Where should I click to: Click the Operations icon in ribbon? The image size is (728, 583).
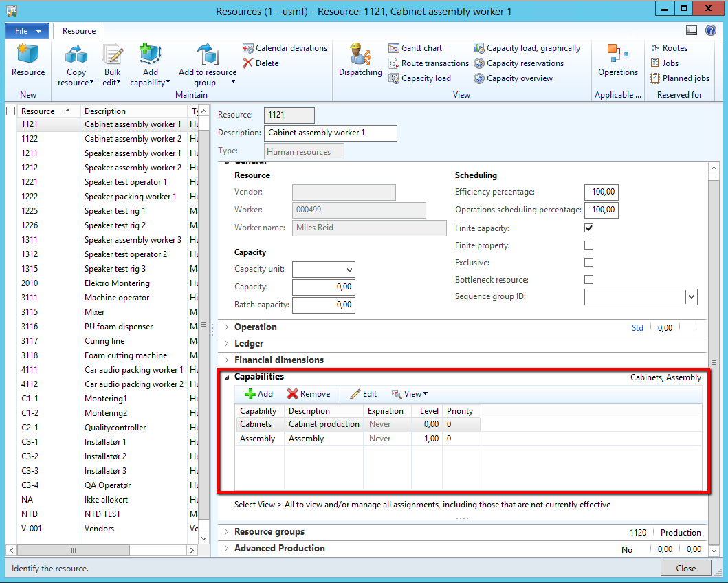point(617,55)
